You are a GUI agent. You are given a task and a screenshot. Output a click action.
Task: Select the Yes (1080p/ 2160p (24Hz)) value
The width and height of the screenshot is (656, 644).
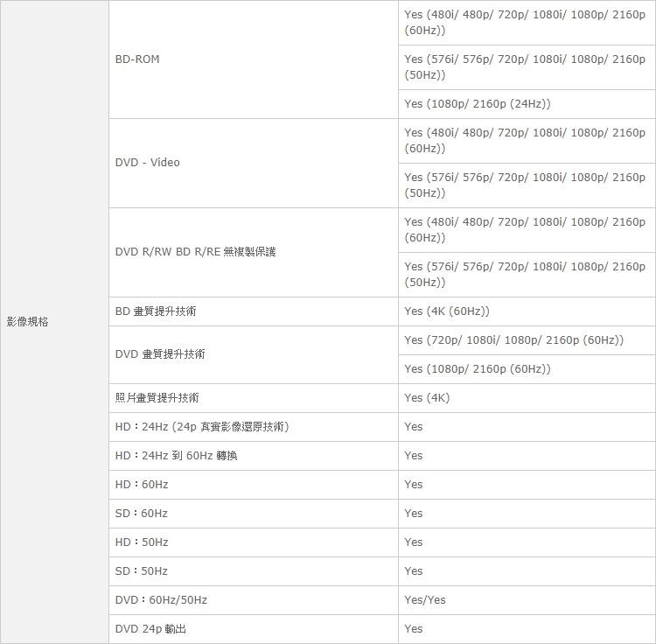(478, 104)
